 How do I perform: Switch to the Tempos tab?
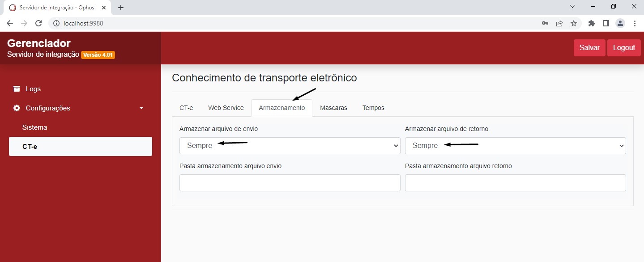point(373,108)
